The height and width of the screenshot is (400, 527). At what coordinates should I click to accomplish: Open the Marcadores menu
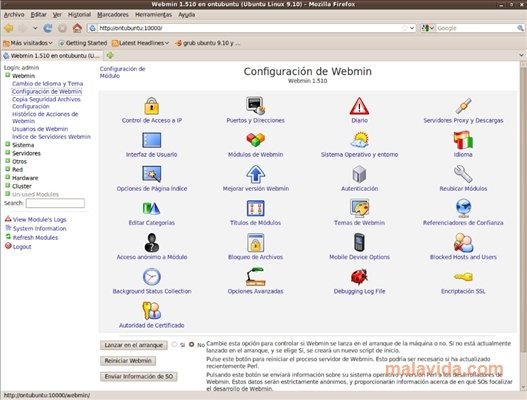[x=113, y=14]
